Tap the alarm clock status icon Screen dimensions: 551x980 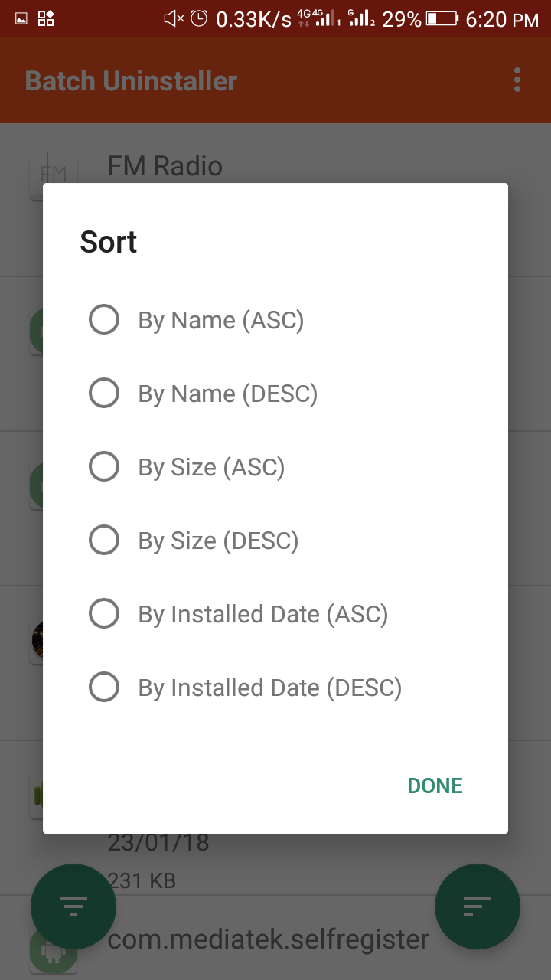[x=199, y=18]
